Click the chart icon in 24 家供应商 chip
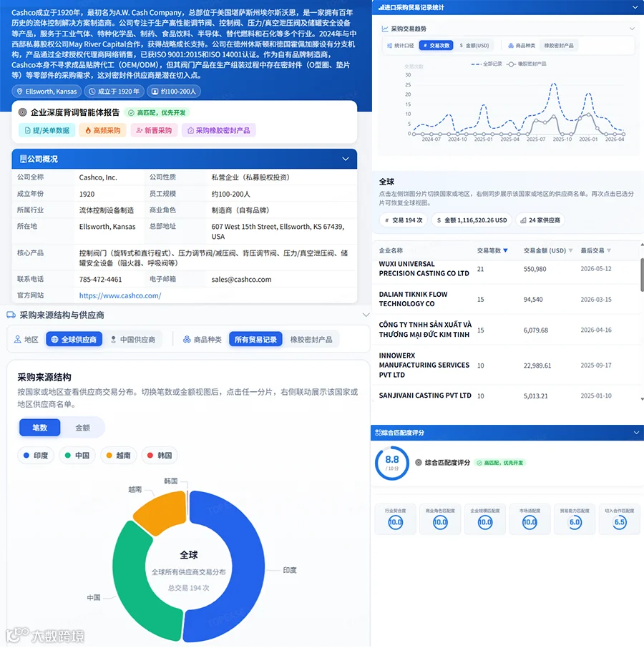Viewport: 644px width, 648px height. pos(523,220)
